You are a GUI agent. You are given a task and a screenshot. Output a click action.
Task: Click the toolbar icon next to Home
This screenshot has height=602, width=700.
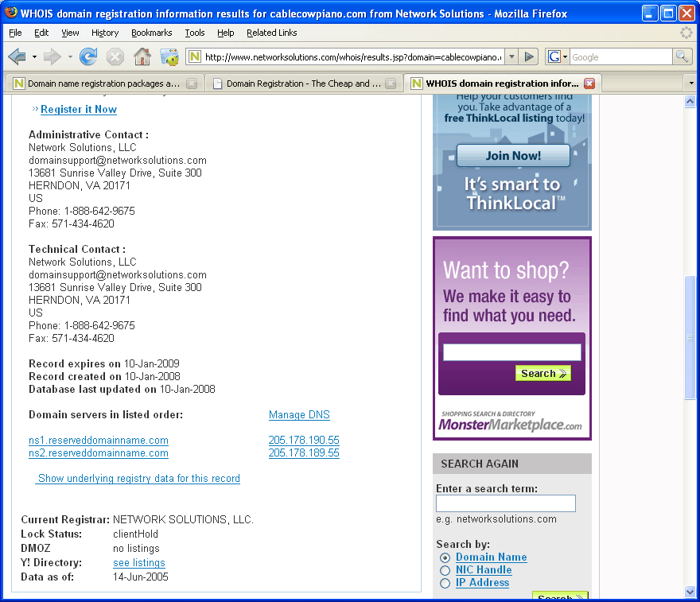169,56
